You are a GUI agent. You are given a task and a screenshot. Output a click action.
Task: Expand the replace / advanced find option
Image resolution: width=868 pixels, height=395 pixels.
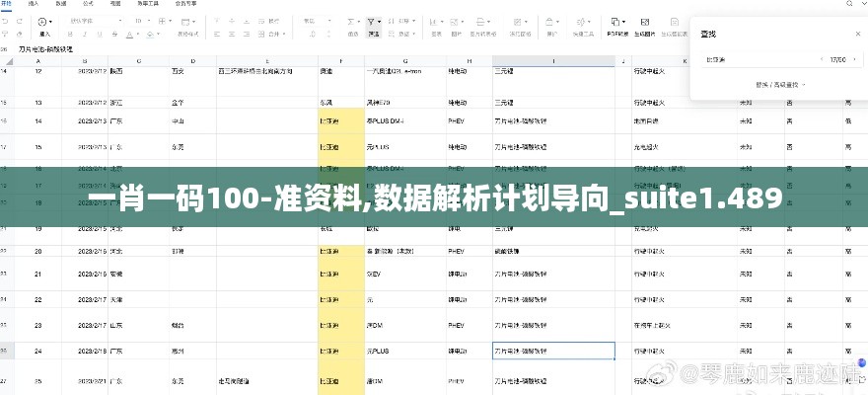pos(779,85)
